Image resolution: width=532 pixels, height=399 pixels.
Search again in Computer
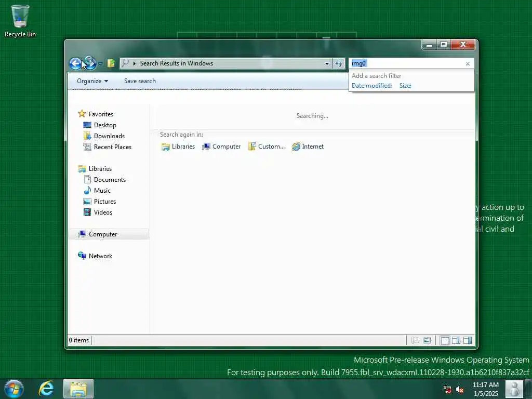[221, 147]
